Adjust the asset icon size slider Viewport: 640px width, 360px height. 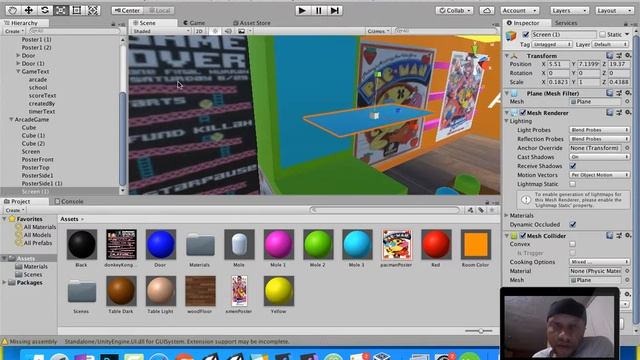coord(480,331)
